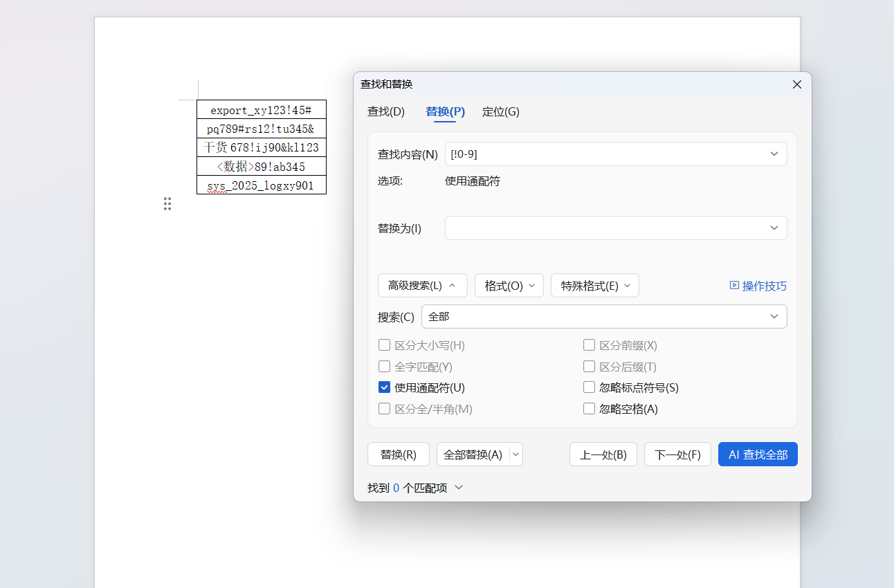Expand the 找到 0 个匹配项 results
This screenshot has width=894, height=588.
coord(459,487)
